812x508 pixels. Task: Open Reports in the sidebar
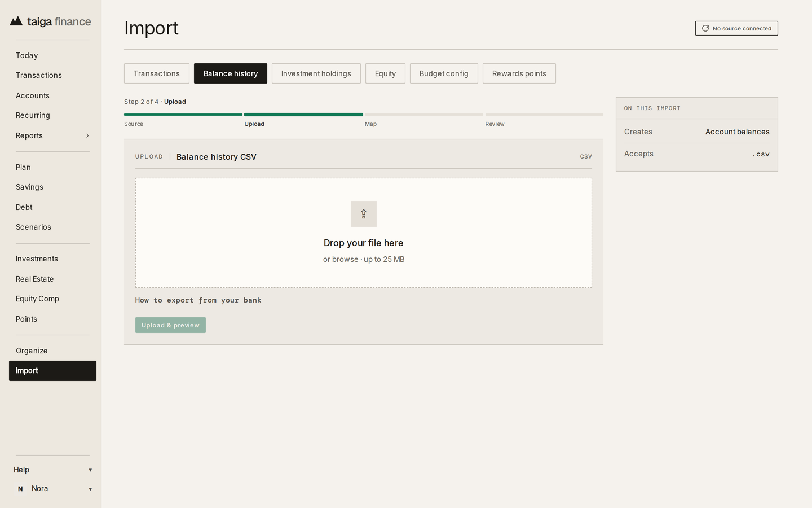(52, 135)
